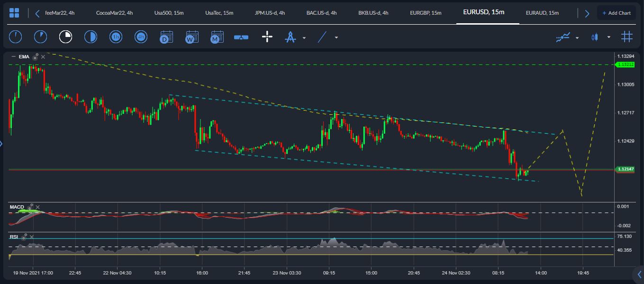Activate the crosshair cursor tool

coord(267,37)
